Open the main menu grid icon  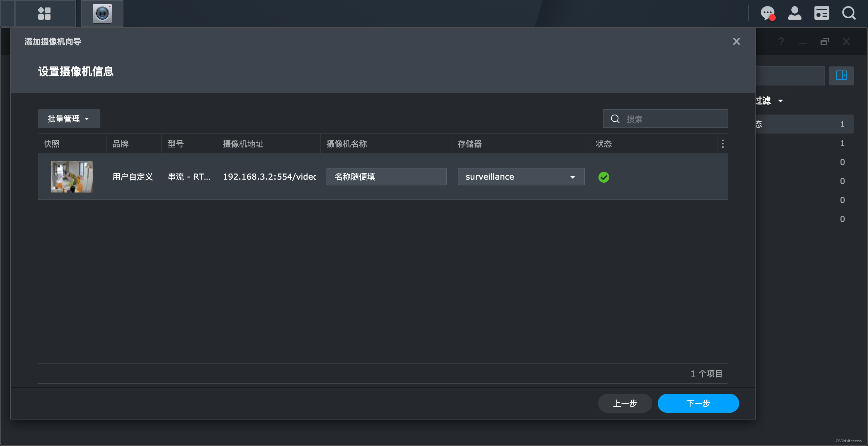pyautogui.click(x=44, y=14)
